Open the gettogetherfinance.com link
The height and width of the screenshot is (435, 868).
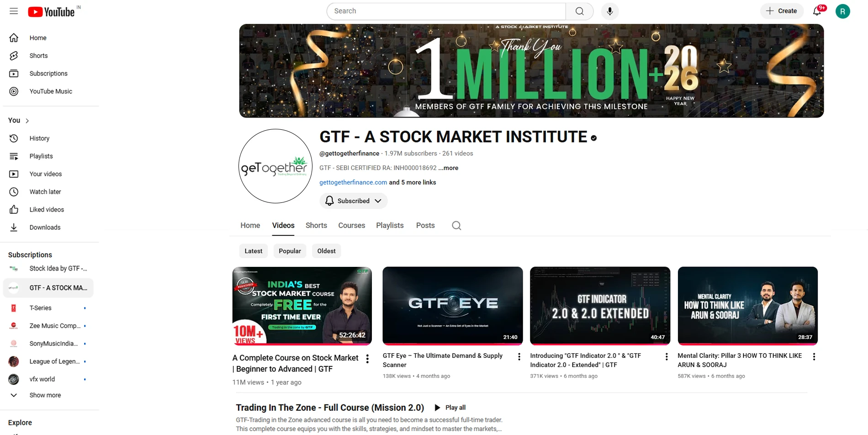pos(353,182)
